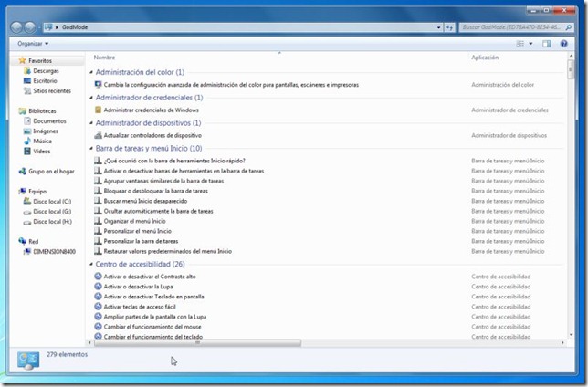The width and height of the screenshot is (588, 387).
Task: Select ¿Qué ocurrió con la barra Inicio rápido?
Action: (x=174, y=161)
